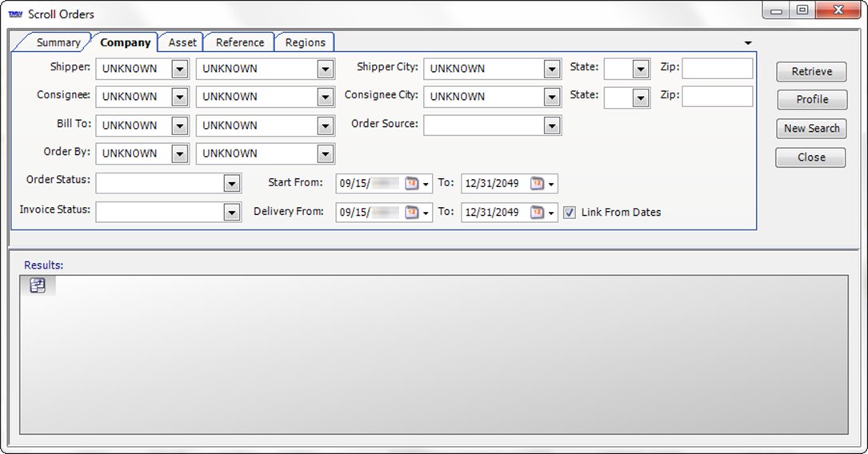The height and width of the screenshot is (454, 868).
Task: Open the Delivery To date calendar icon
Action: pos(537,212)
